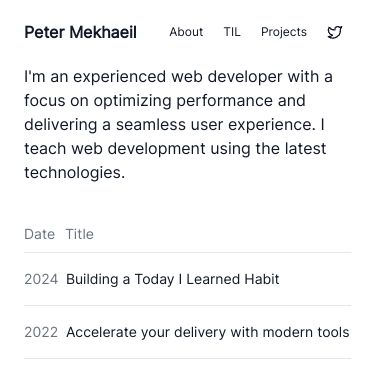Click the Title column header

(x=79, y=234)
